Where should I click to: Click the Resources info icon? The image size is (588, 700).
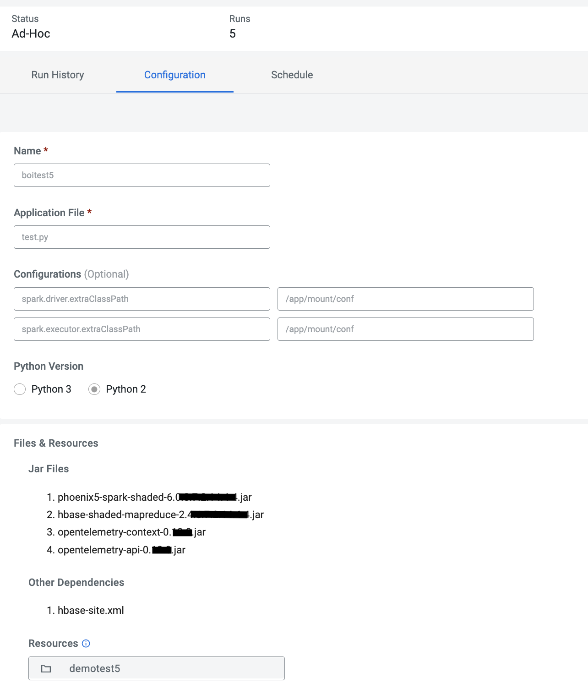point(86,643)
